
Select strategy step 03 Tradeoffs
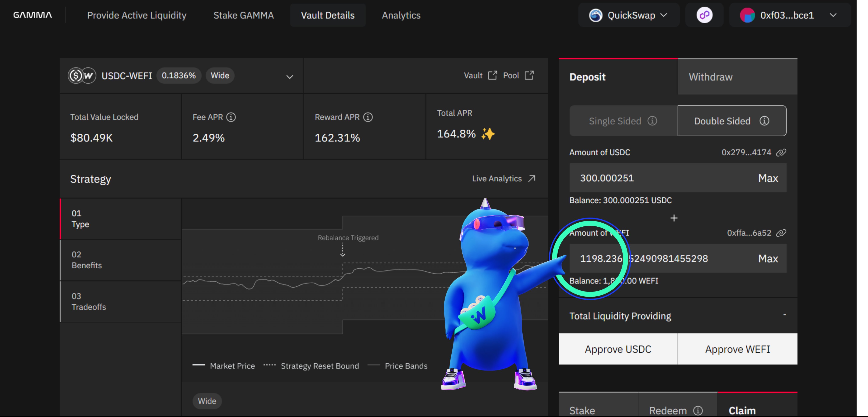(x=121, y=301)
